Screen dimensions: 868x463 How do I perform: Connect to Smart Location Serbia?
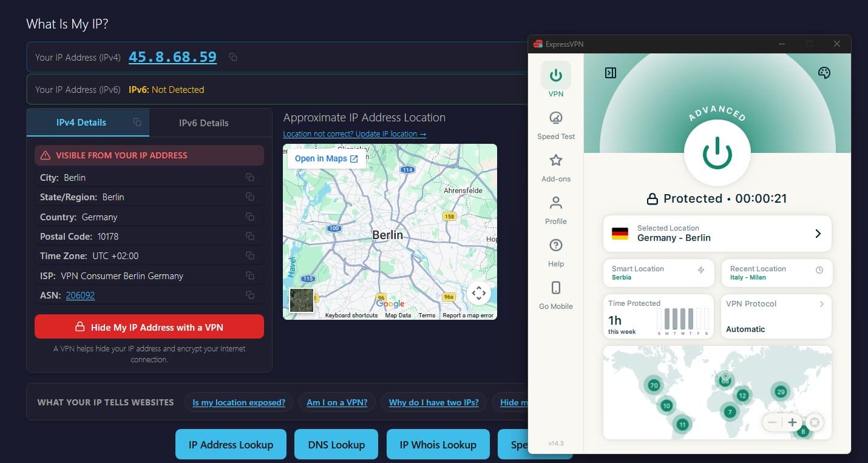pos(658,272)
